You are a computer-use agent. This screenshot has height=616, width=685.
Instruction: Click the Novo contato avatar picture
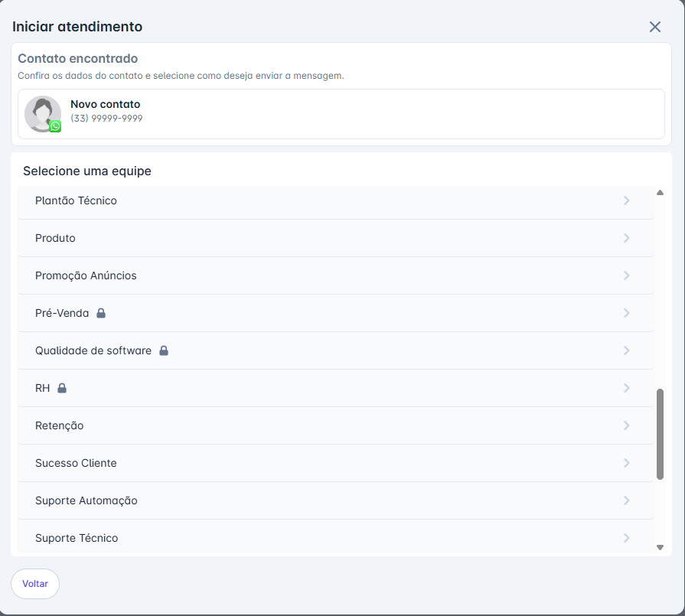42,113
